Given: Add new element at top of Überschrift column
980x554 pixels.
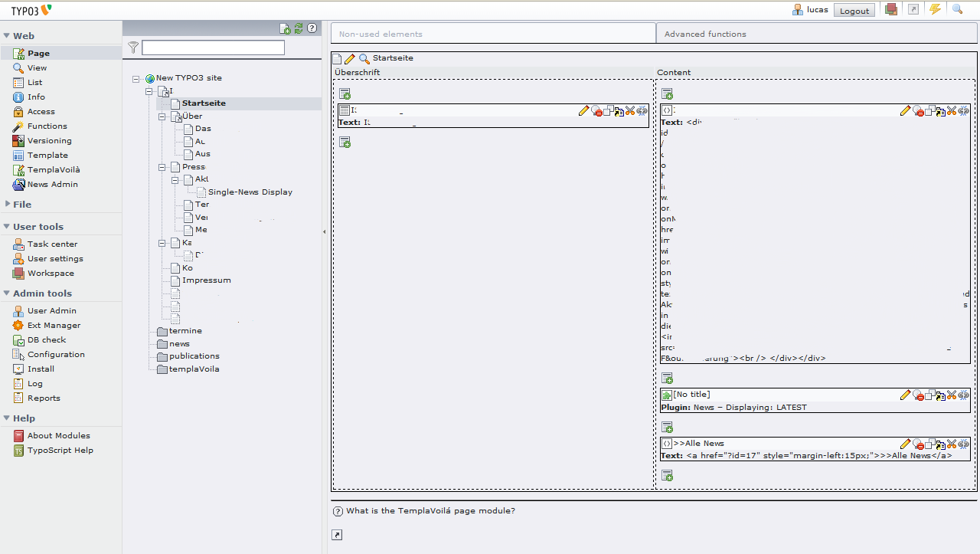Looking at the screenshot, I should click(x=345, y=93).
